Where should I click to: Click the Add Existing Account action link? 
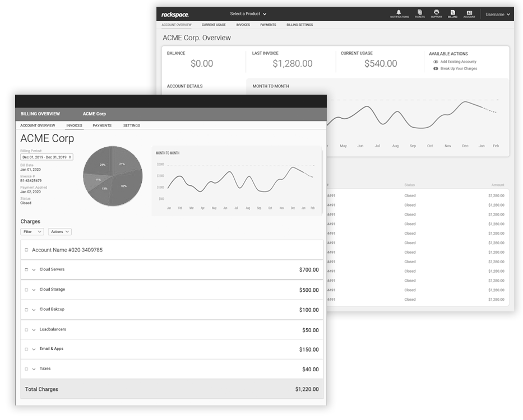pyautogui.click(x=459, y=62)
